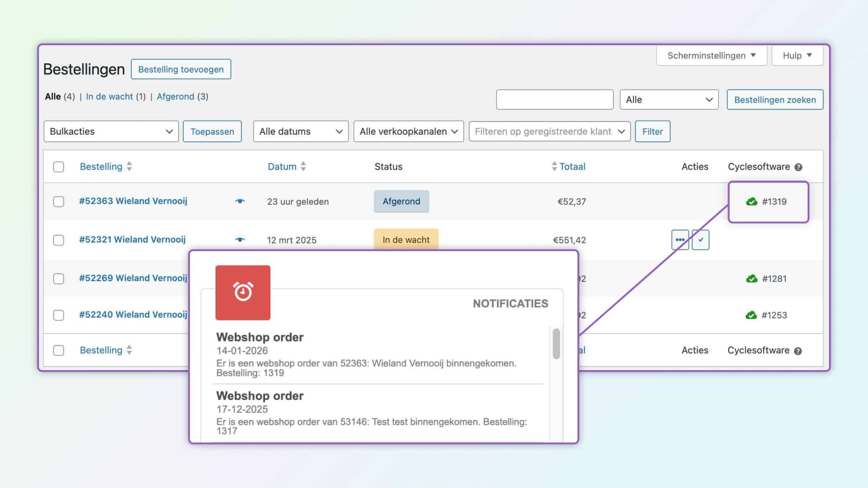Click the green cloud icon beside #1281
The width and height of the screenshot is (868, 488).
pos(751,279)
